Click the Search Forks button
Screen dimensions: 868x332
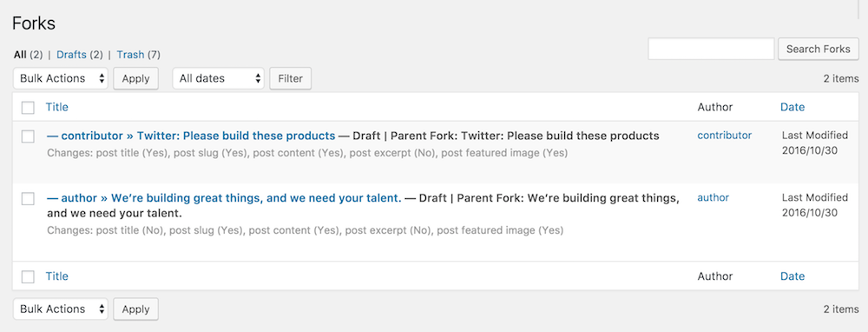point(819,49)
